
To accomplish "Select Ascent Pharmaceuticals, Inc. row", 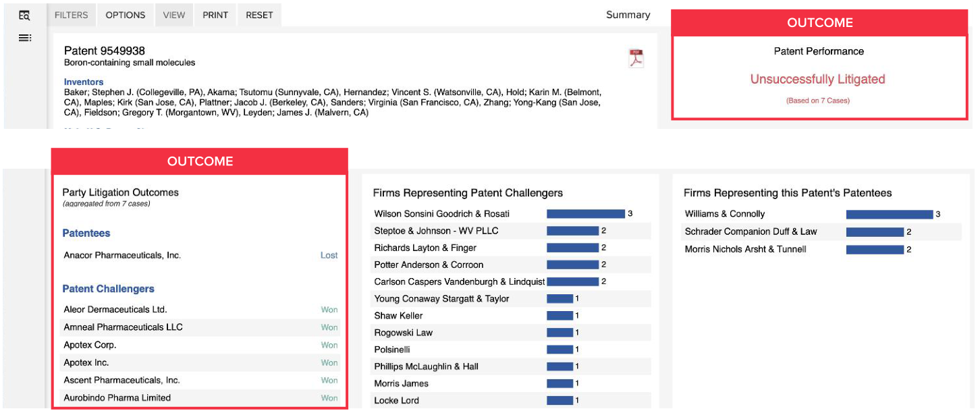I will pyautogui.click(x=200, y=380).
